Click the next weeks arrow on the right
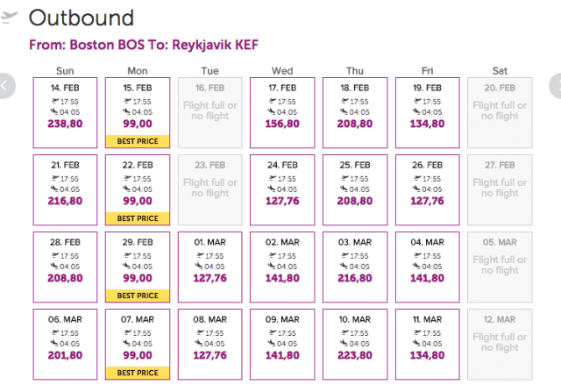The image size is (561, 392). 555,86
